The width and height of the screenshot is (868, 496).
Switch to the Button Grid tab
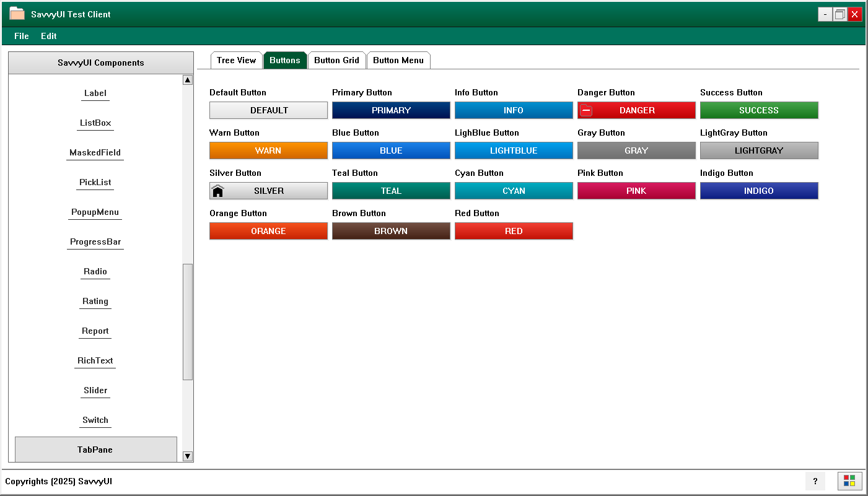click(x=336, y=60)
